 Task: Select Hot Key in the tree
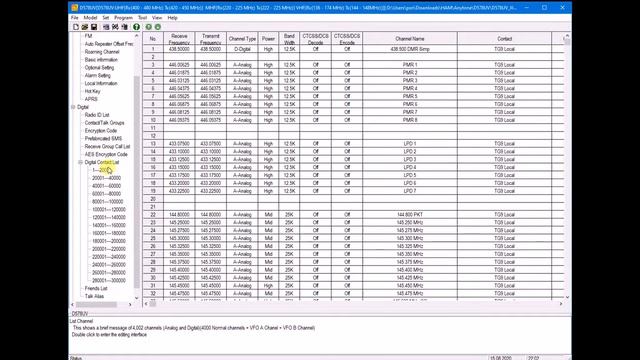pos(93,91)
